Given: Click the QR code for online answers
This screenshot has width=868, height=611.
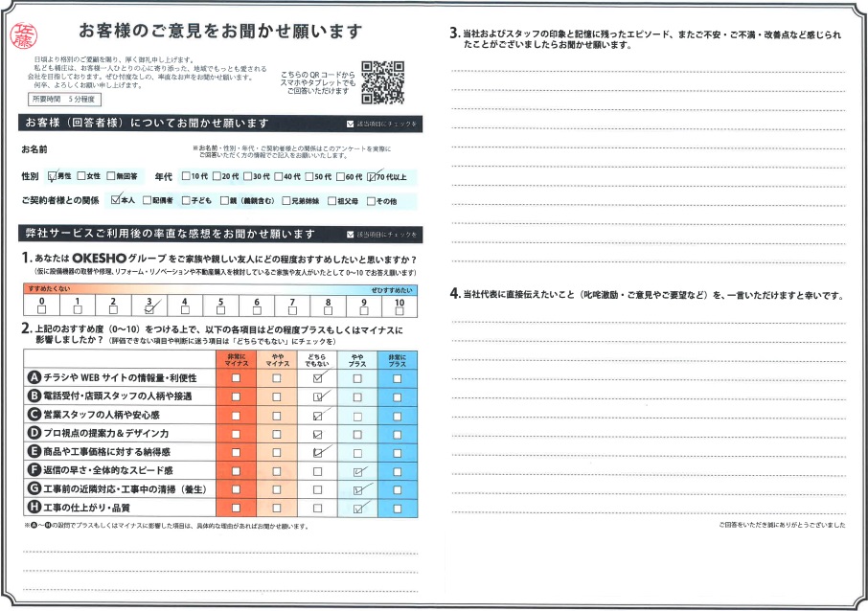Looking at the screenshot, I should (383, 81).
